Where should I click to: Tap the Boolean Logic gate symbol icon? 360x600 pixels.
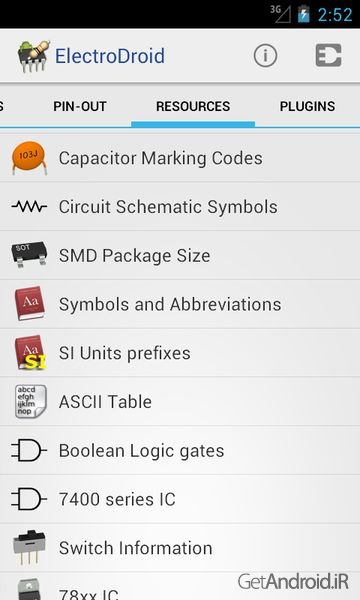click(x=29, y=450)
